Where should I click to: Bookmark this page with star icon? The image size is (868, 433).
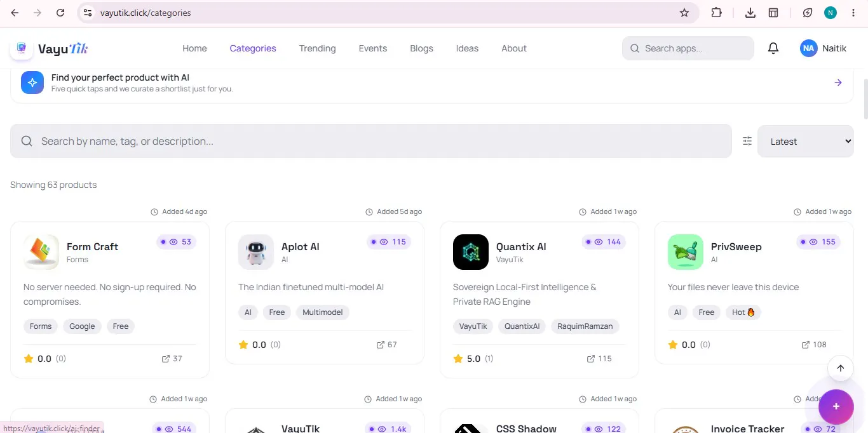click(684, 13)
